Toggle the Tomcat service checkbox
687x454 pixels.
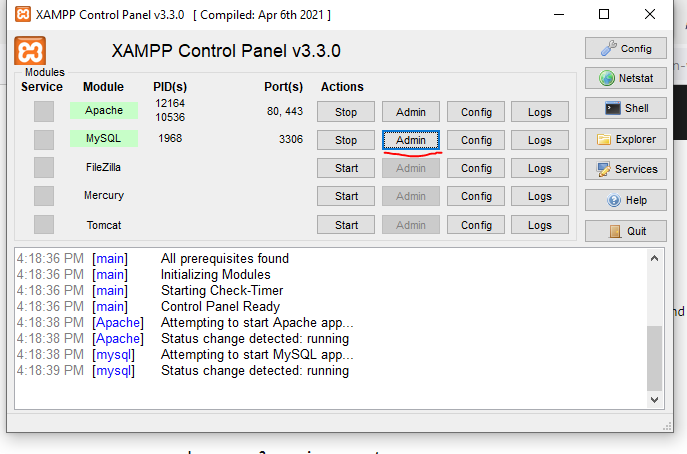coord(44,224)
